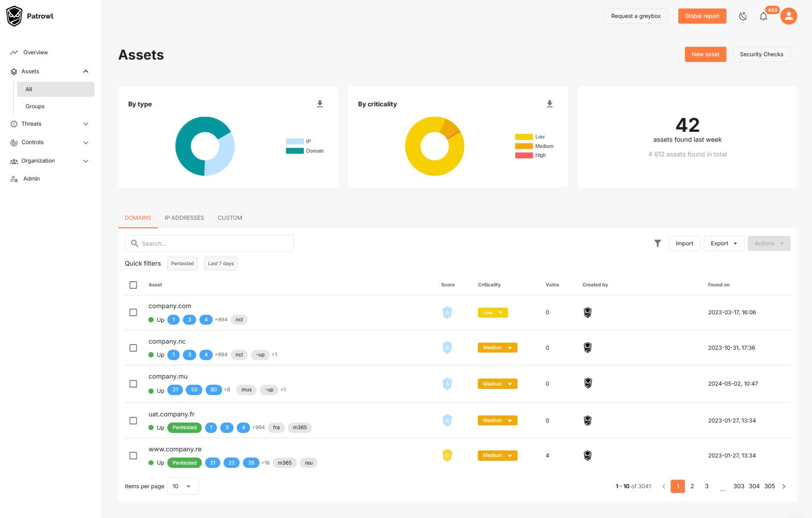The height and width of the screenshot is (518, 812).
Task: Click the New asset button
Action: pyautogui.click(x=705, y=54)
